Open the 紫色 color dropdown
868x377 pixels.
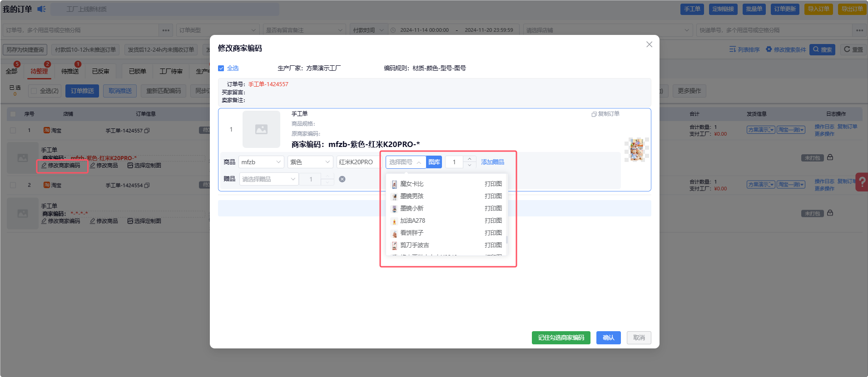pos(310,162)
